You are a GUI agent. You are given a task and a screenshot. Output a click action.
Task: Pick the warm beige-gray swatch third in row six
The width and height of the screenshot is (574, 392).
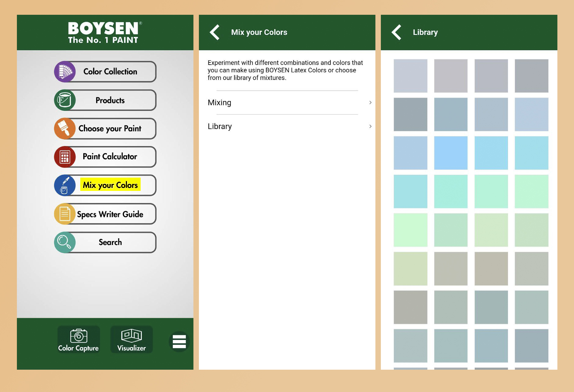(491, 269)
